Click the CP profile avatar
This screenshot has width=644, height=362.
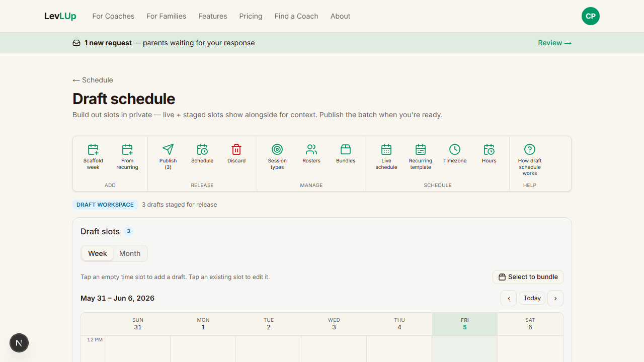click(x=591, y=16)
